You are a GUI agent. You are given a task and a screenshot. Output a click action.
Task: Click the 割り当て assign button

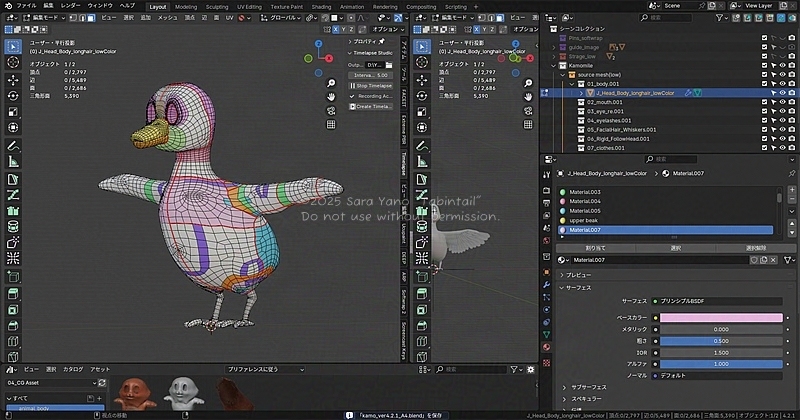[595, 248]
